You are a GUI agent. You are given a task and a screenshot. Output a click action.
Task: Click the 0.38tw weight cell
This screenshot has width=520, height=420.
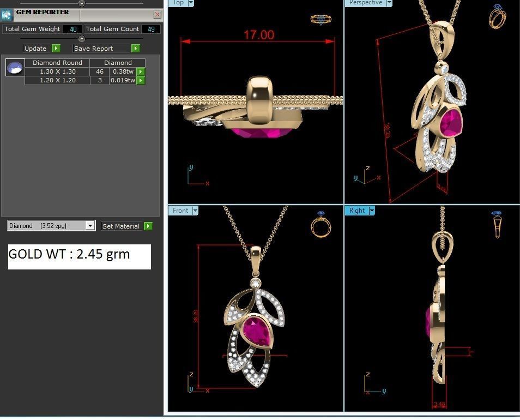123,71
